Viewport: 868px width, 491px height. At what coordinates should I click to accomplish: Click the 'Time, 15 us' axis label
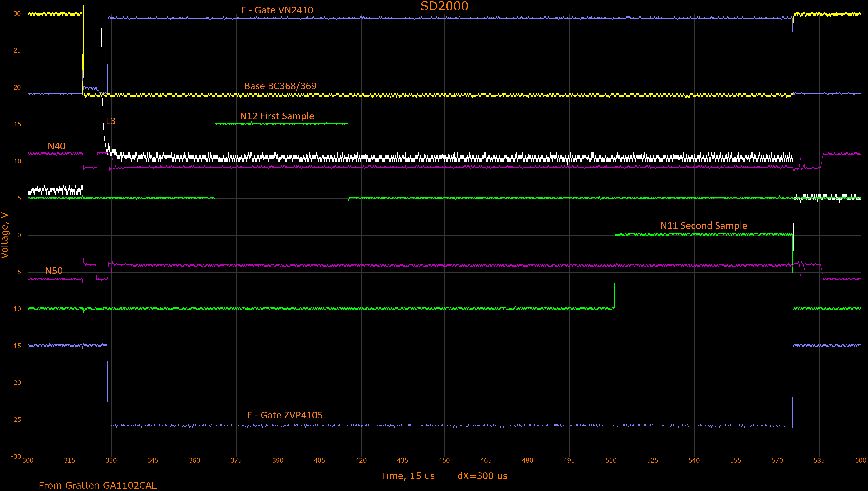point(408,476)
